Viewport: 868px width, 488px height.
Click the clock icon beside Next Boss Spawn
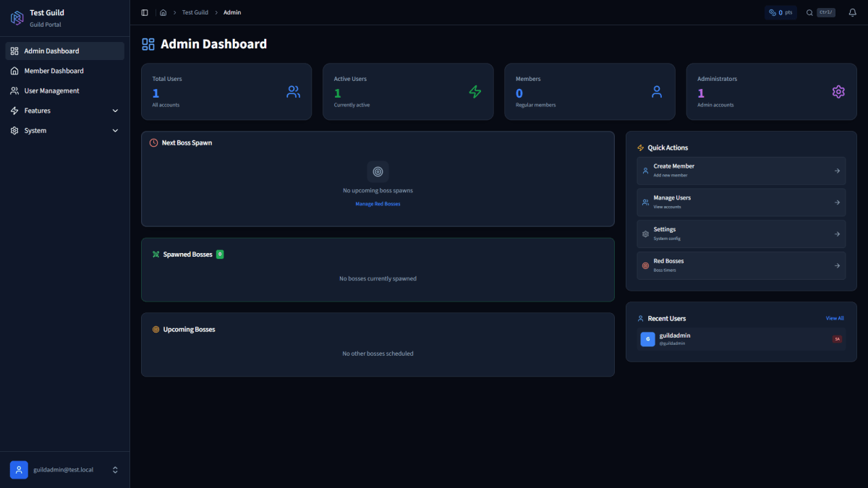153,142
